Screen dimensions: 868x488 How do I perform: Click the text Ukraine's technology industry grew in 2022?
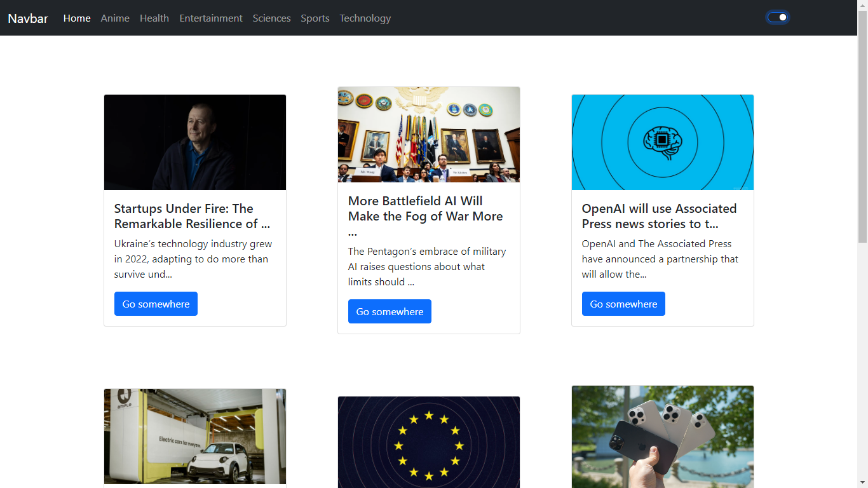193,259
